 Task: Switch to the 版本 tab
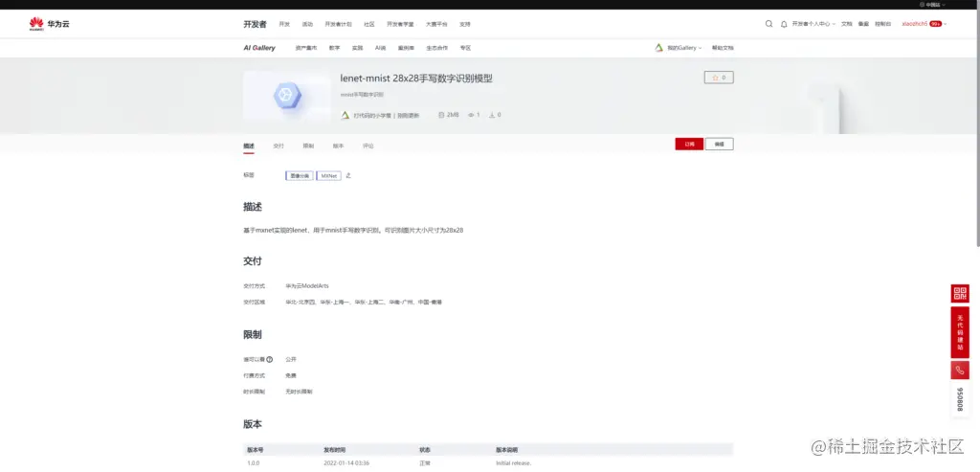tap(338, 146)
